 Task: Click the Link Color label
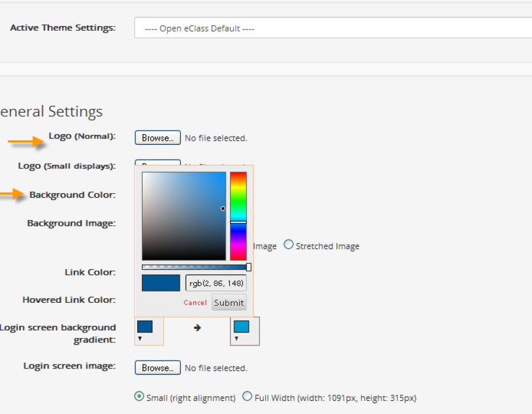[90, 272]
